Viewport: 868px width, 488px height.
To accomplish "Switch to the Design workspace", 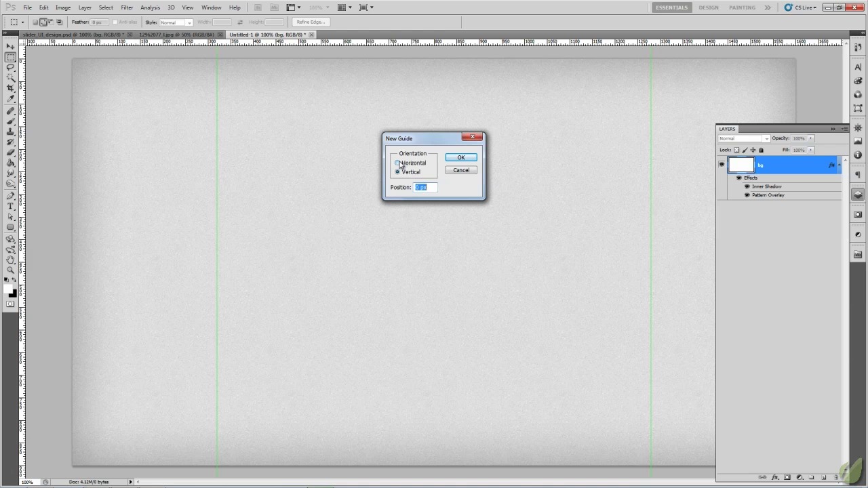I will coord(709,7).
